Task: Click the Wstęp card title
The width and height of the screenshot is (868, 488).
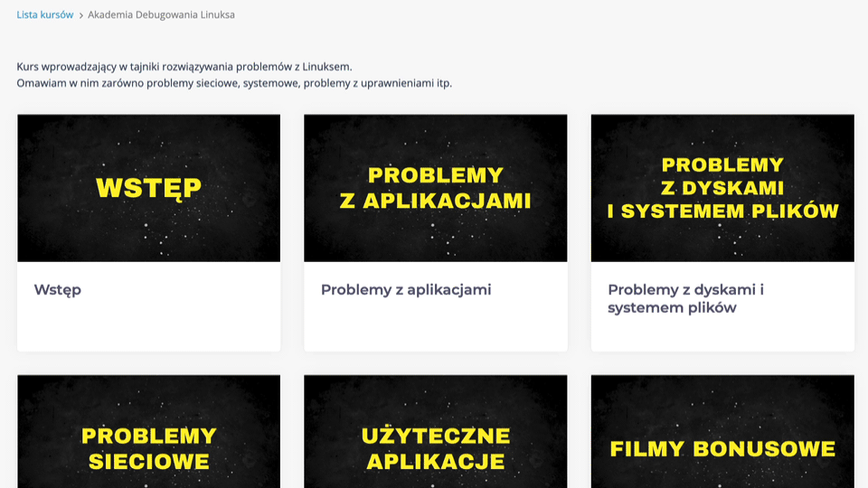Action: pos(58,290)
